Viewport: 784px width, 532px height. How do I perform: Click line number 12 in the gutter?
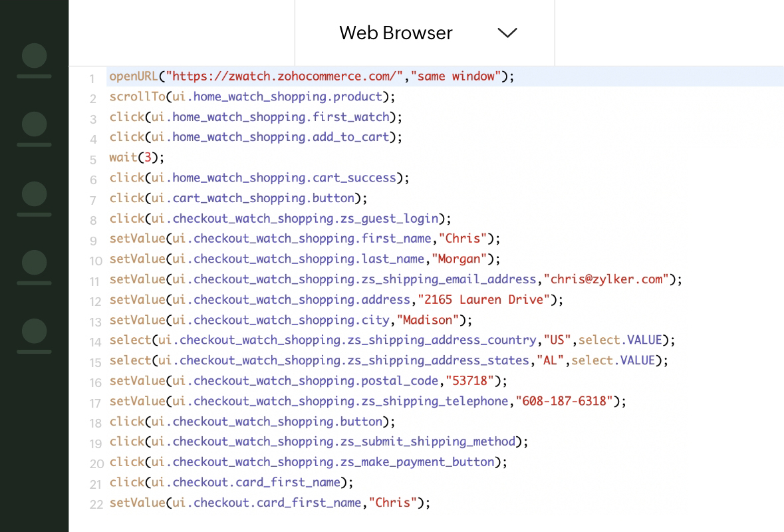pos(96,302)
